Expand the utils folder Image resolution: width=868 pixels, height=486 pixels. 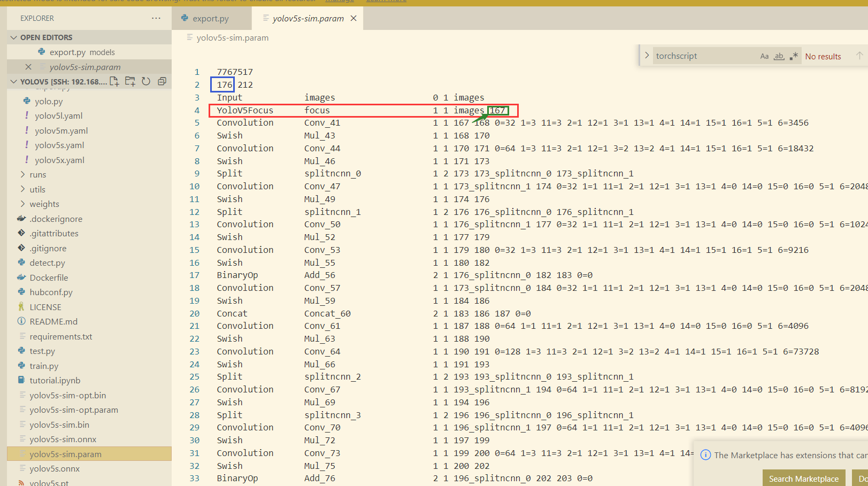(22, 189)
